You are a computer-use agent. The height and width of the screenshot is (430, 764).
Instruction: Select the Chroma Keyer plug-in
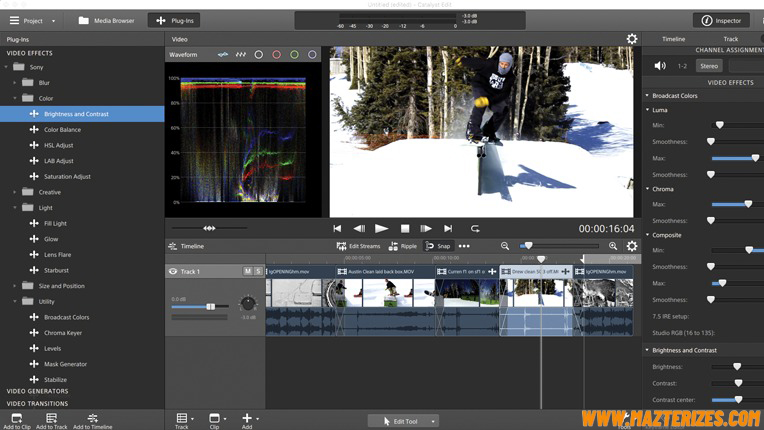[x=63, y=333]
